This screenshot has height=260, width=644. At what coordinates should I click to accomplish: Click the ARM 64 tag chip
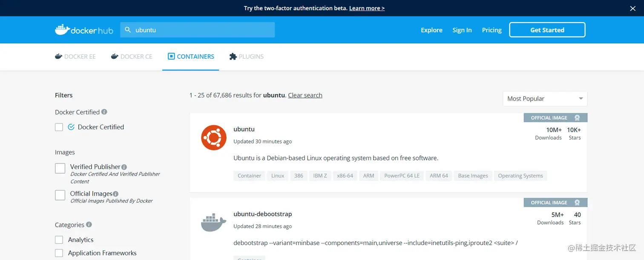439,176
